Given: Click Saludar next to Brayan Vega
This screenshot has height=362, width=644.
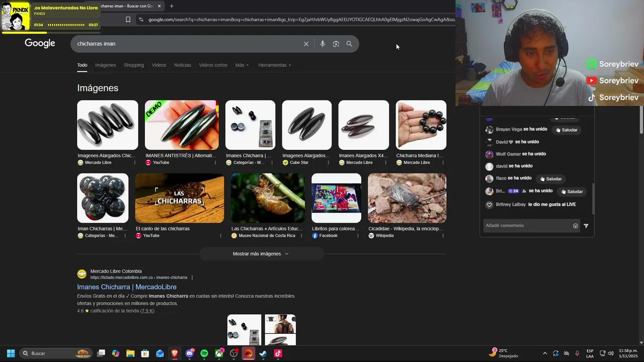Looking at the screenshot, I should (x=566, y=130).
